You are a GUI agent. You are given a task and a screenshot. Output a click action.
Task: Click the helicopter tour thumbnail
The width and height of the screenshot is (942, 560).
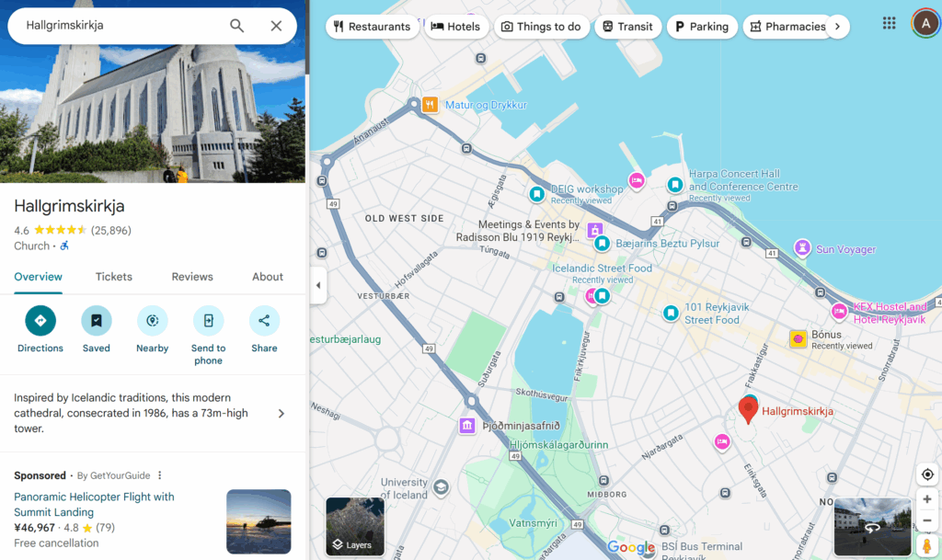click(258, 521)
